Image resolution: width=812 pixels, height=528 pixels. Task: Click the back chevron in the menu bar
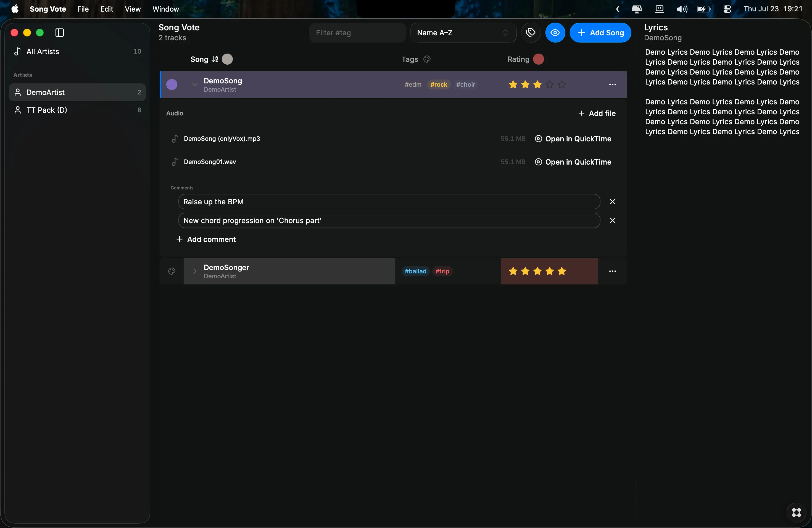pos(617,9)
